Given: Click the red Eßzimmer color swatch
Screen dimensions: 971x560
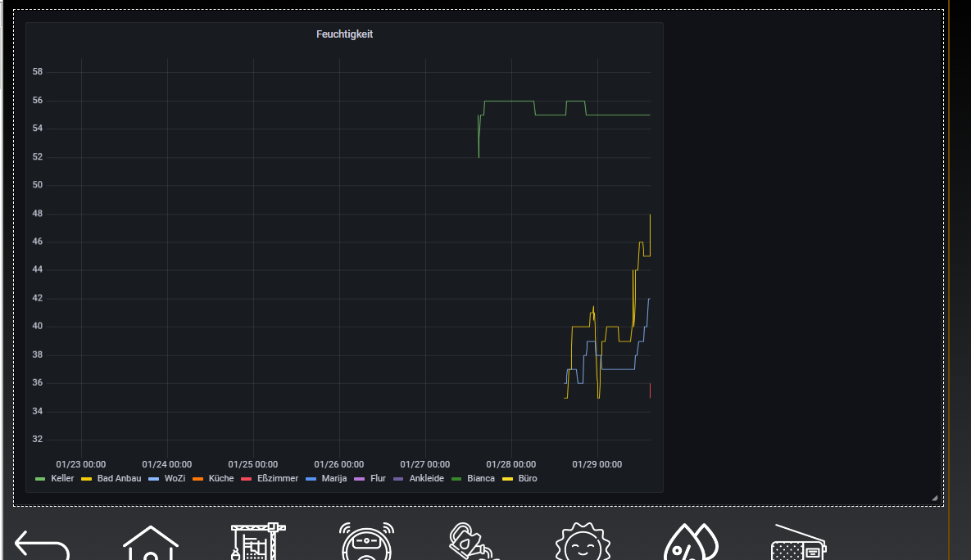Looking at the screenshot, I should pyautogui.click(x=247, y=480).
